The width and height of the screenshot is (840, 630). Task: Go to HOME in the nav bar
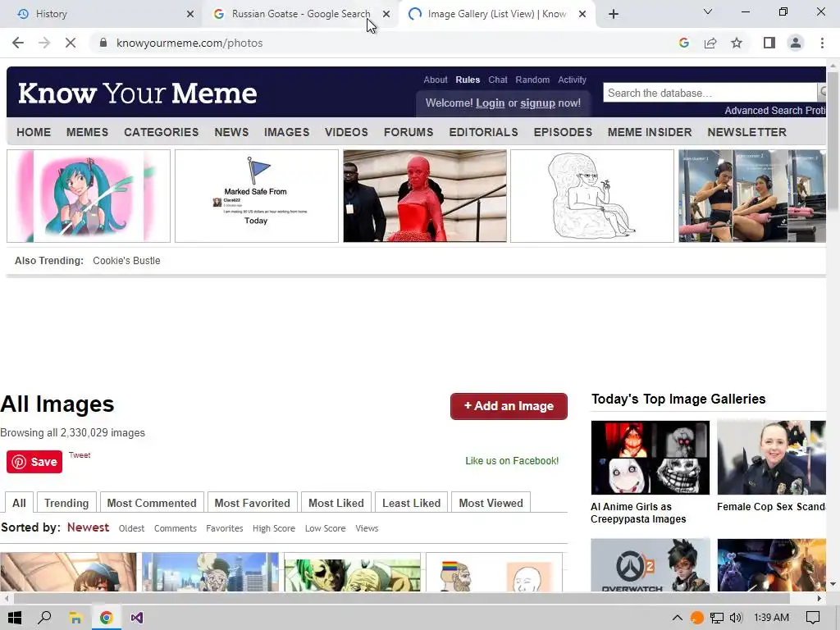point(34,132)
